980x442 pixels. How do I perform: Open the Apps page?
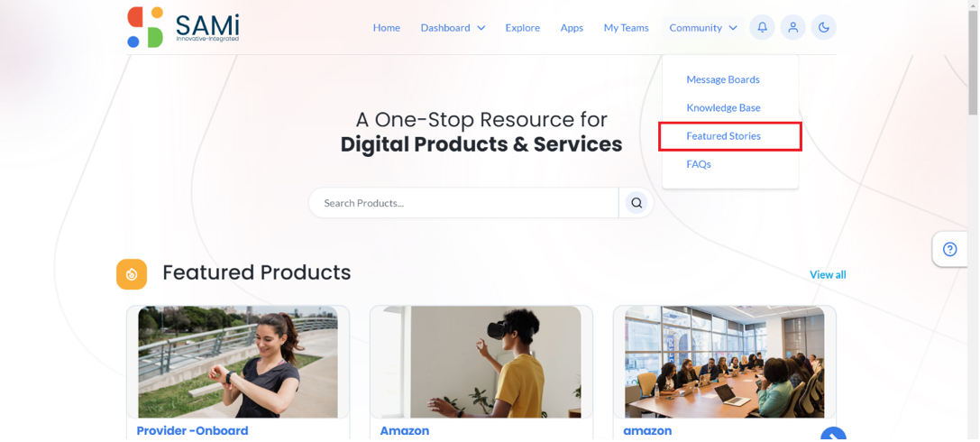(x=572, y=27)
